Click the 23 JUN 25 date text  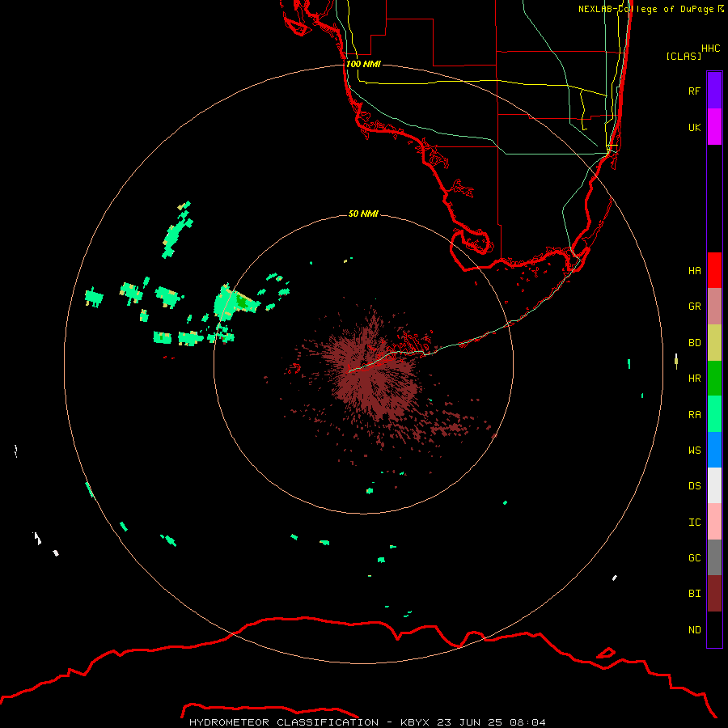[470, 722]
